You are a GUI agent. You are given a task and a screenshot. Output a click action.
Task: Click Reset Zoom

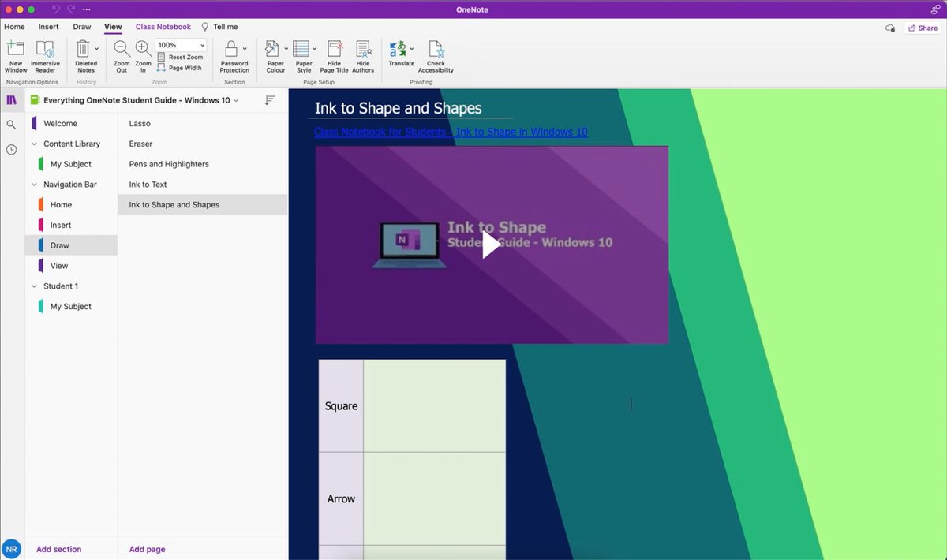coord(181,57)
